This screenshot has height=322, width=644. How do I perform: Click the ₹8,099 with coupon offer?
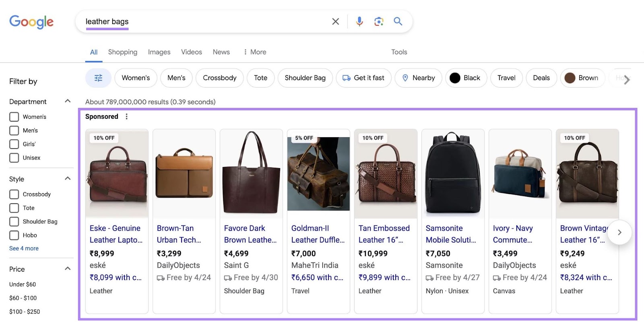pos(116,277)
